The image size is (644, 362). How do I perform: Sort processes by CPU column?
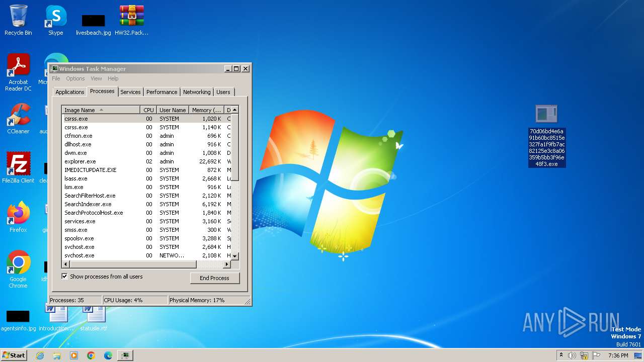pos(148,110)
